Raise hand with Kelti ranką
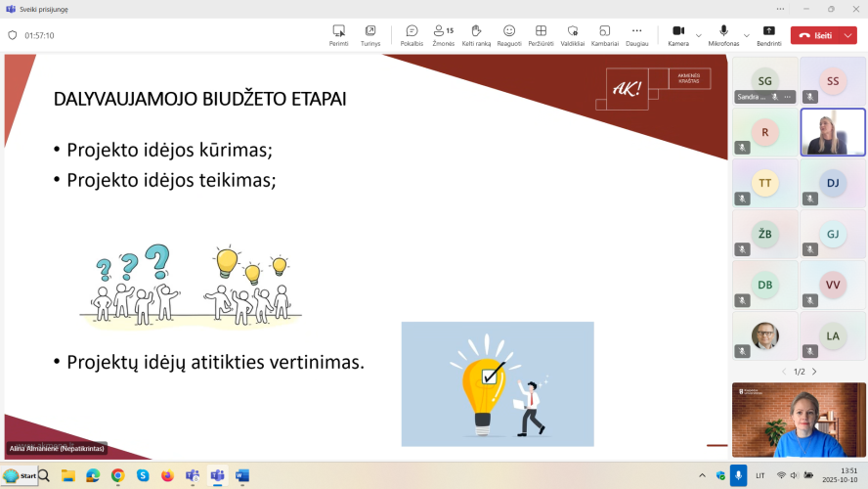 476,35
